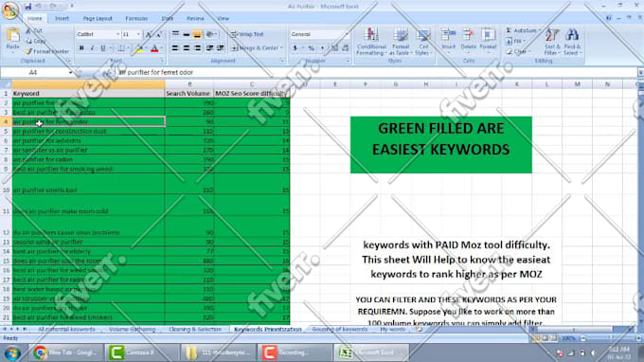The height and width of the screenshot is (362, 644).
Task: Decrease cell indent
Action: 209,48
